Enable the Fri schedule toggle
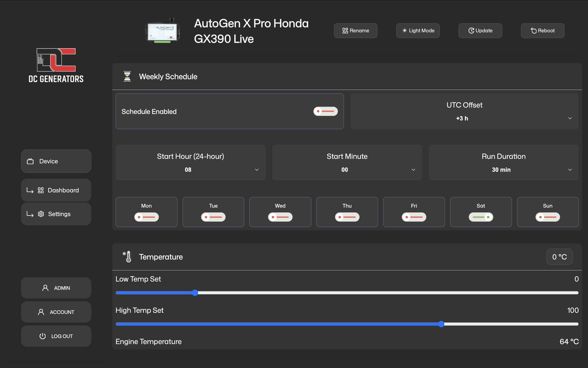 (414, 217)
